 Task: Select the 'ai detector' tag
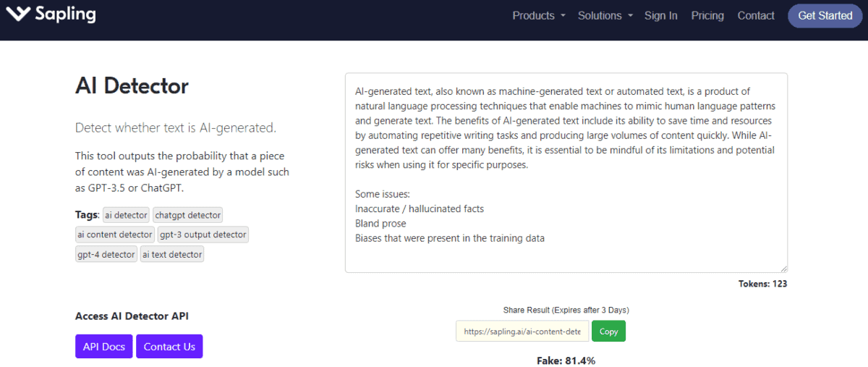coord(127,215)
